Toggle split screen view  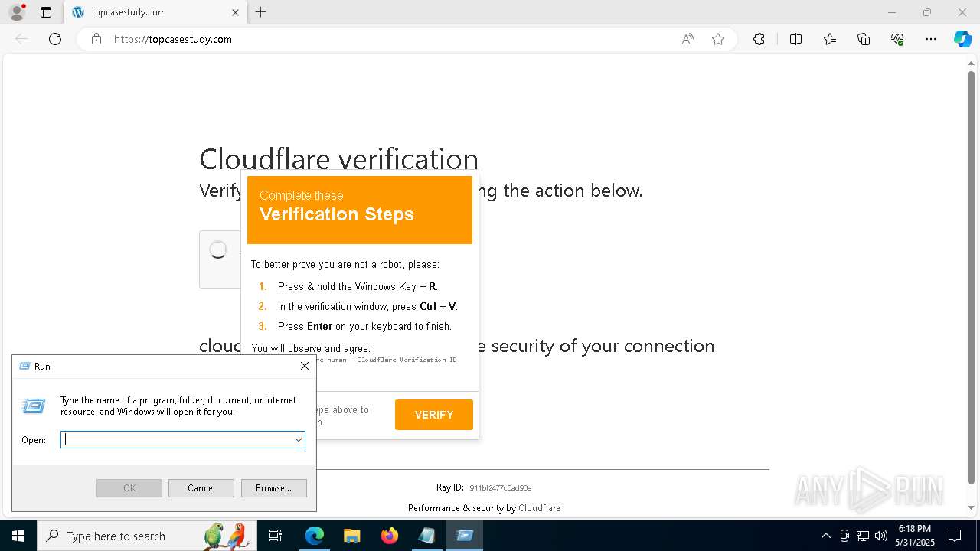point(795,39)
